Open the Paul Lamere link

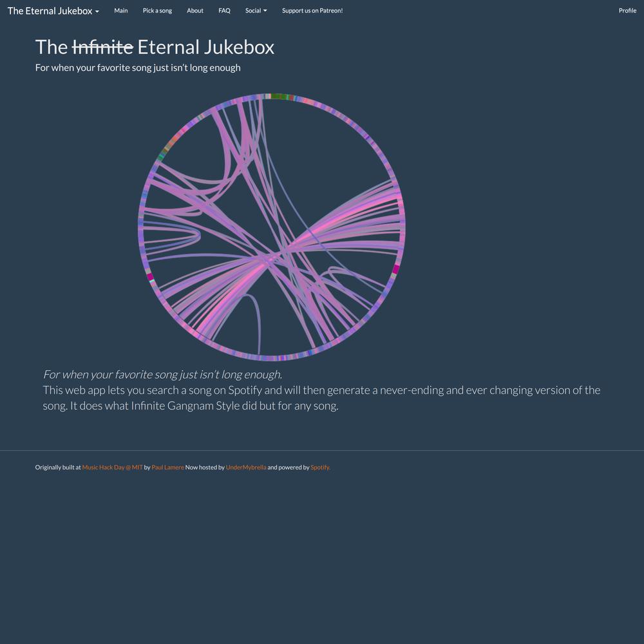[167, 467]
